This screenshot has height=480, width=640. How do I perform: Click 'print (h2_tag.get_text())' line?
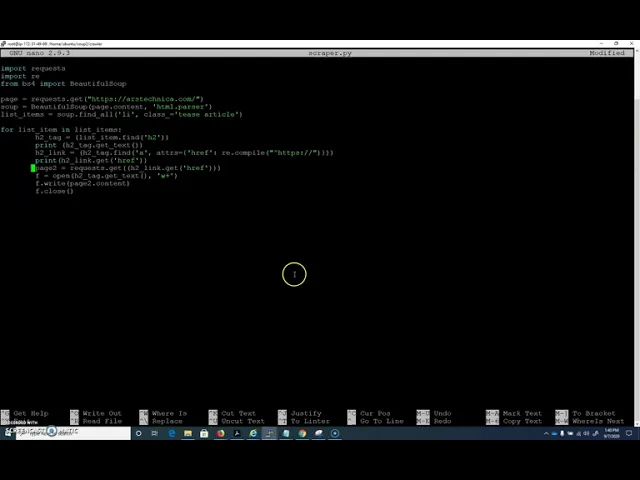point(89,145)
